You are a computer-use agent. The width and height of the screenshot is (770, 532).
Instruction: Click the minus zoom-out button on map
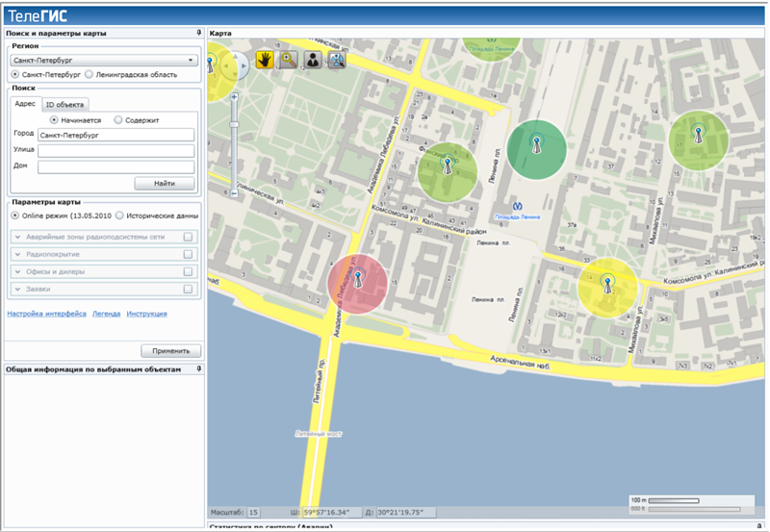point(234,192)
